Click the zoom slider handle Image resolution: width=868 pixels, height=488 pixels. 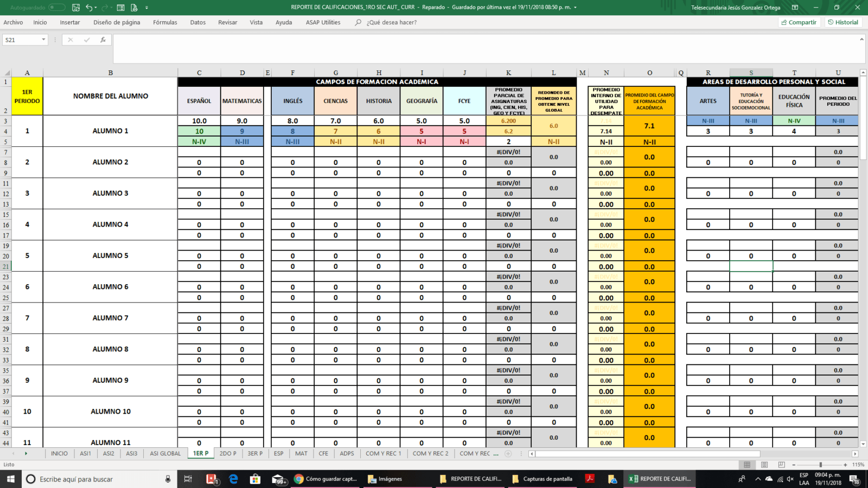(820, 465)
